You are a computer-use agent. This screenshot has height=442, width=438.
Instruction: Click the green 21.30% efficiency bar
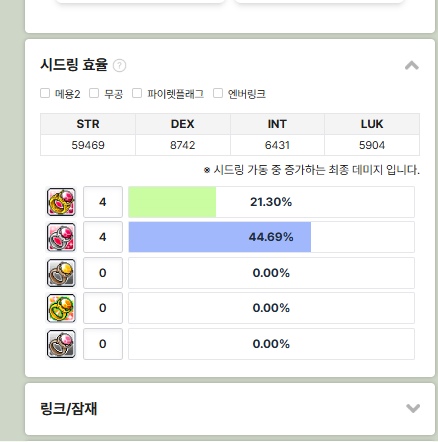coord(172,202)
